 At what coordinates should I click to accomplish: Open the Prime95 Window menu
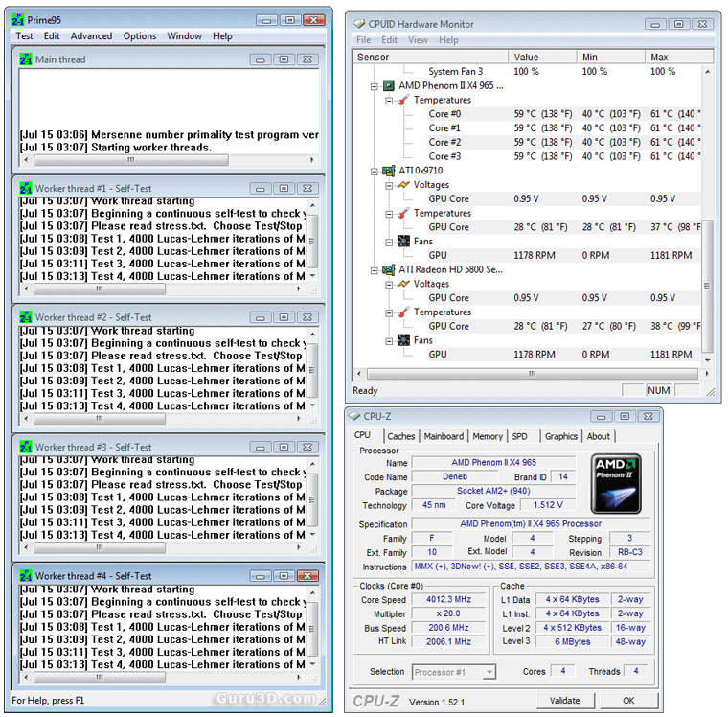click(184, 36)
